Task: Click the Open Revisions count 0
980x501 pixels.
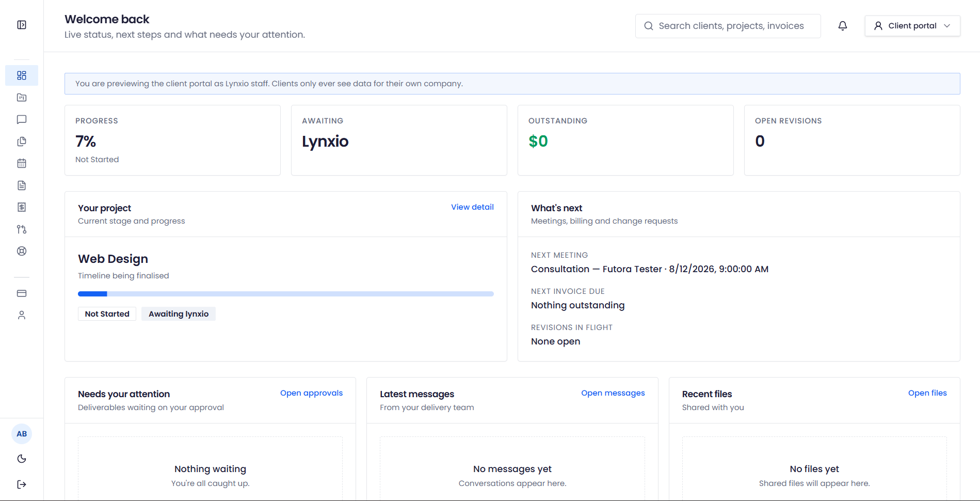Action: point(760,141)
